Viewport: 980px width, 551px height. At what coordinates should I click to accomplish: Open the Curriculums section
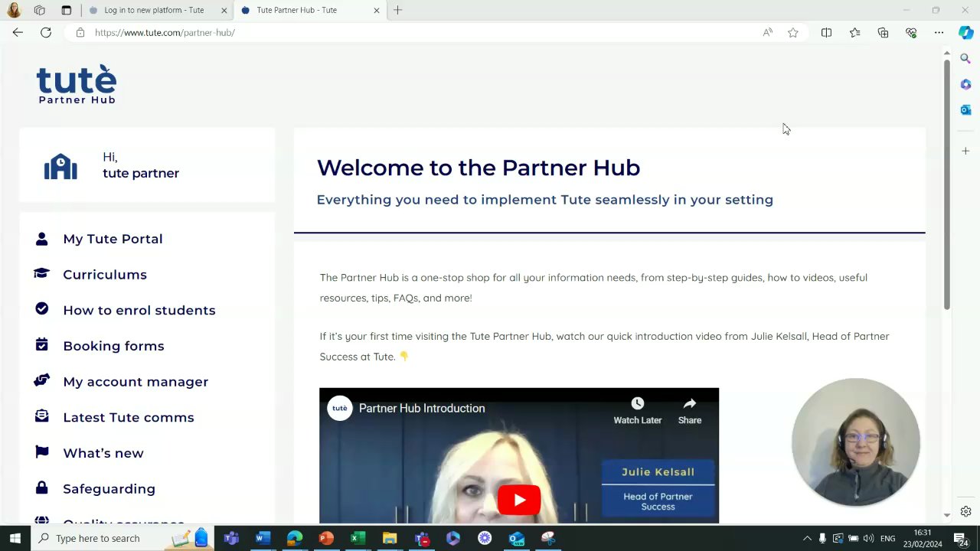(x=105, y=275)
